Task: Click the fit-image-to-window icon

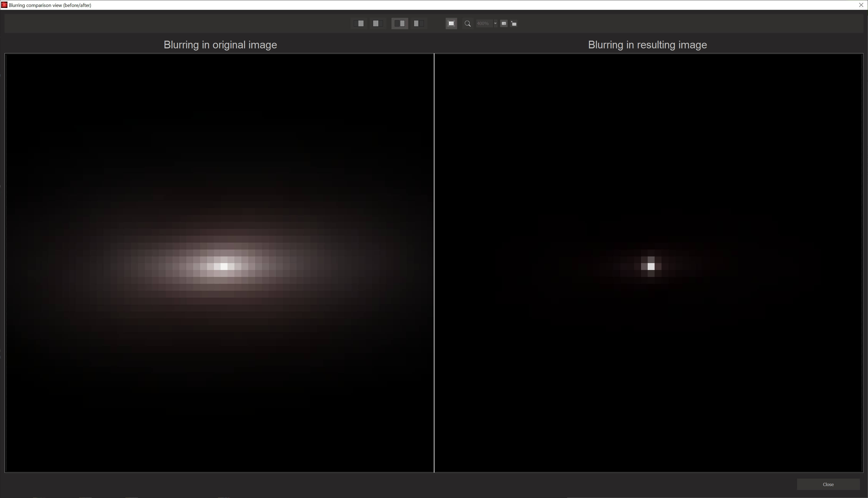Action: point(451,23)
